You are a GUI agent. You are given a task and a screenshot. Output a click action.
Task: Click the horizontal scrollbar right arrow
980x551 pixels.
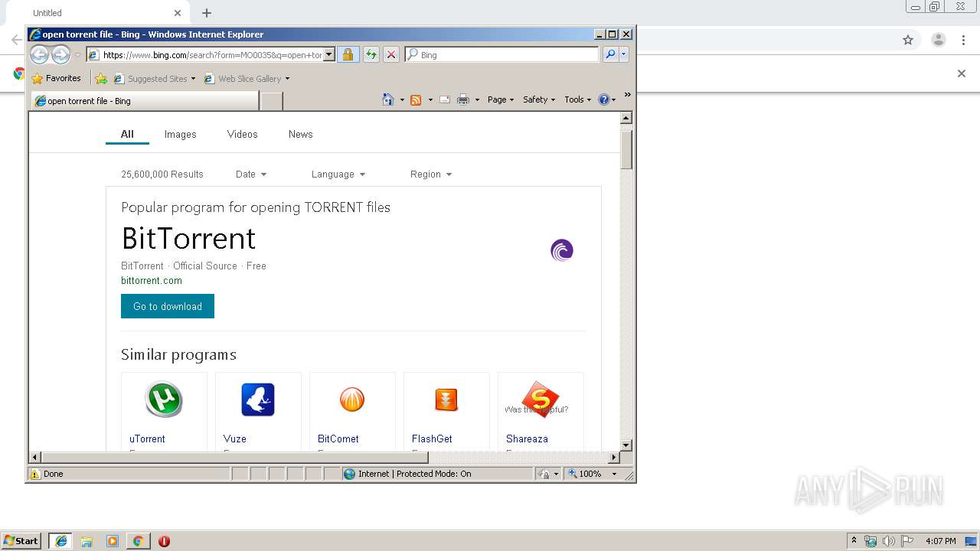(613, 458)
